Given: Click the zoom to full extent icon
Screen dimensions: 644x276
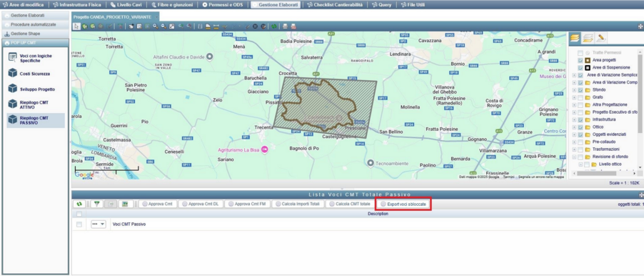Looking at the screenshot, I should click(x=171, y=26).
